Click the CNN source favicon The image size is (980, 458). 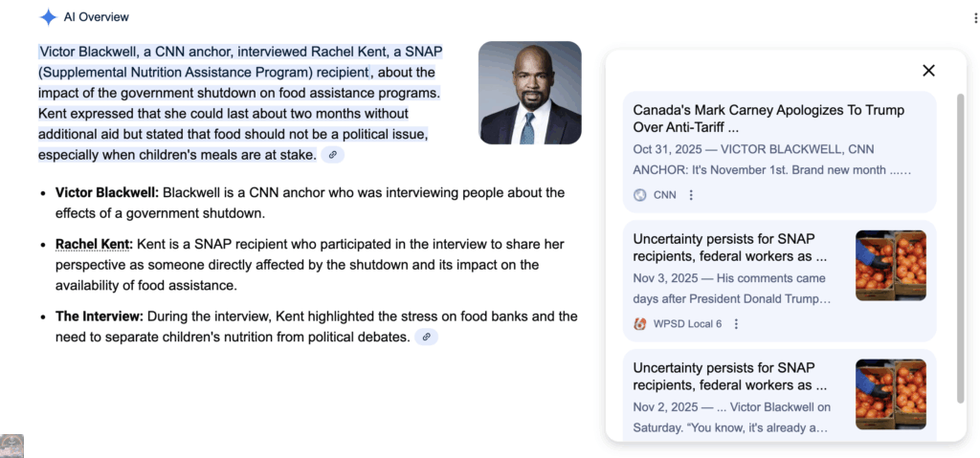click(x=640, y=195)
